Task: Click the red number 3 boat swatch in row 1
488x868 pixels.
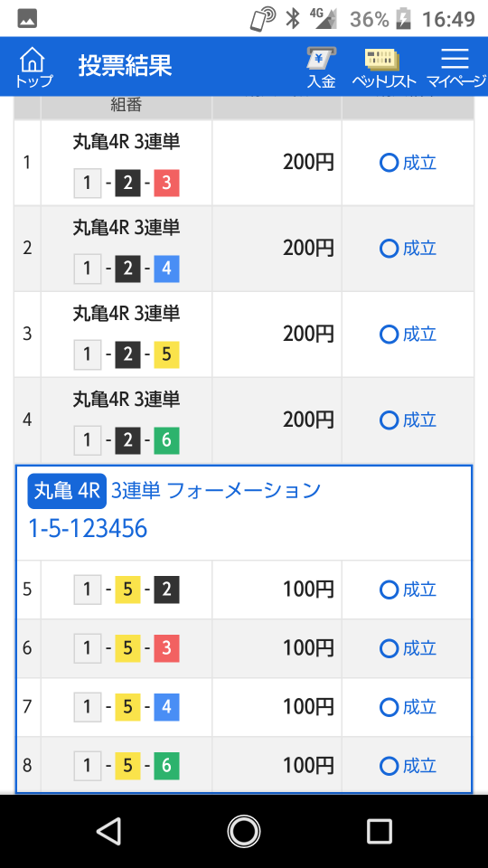Action: (x=166, y=184)
